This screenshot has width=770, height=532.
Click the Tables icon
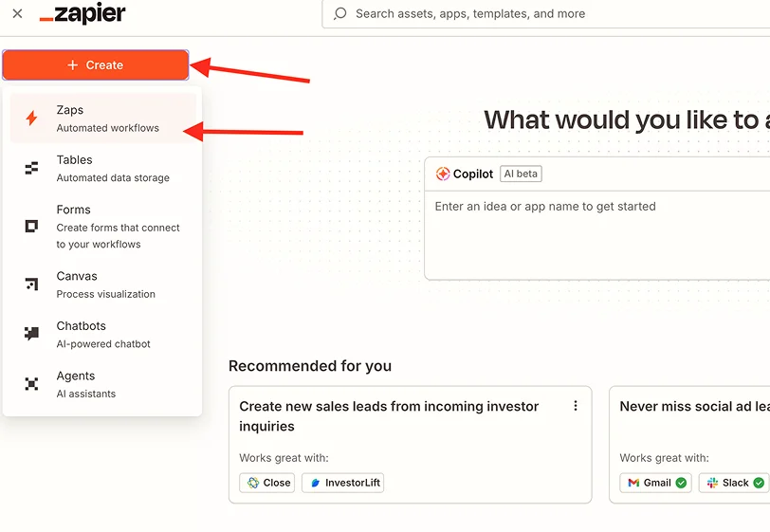pos(31,169)
